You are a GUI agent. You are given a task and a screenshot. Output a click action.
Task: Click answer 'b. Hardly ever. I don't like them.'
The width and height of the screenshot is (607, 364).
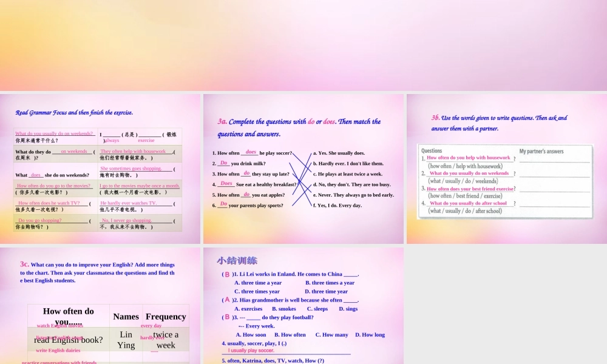[x=348, y=163]
